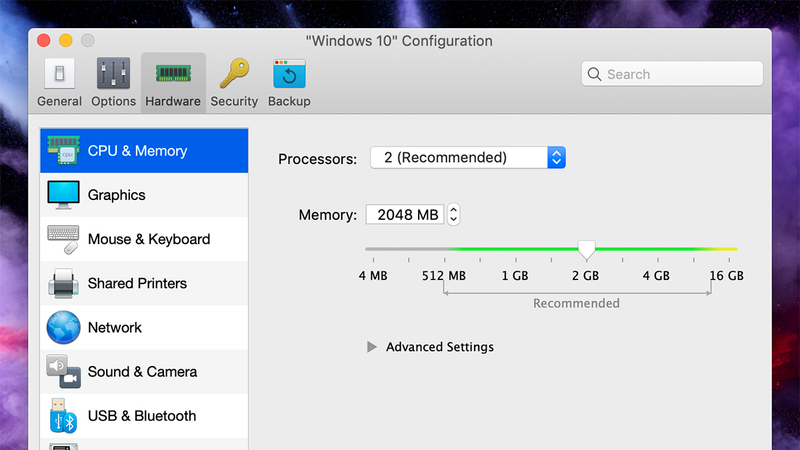The image size is (800, 450).
Task: Click the USB & Bluetooth icon
Action: click(63, 416)
